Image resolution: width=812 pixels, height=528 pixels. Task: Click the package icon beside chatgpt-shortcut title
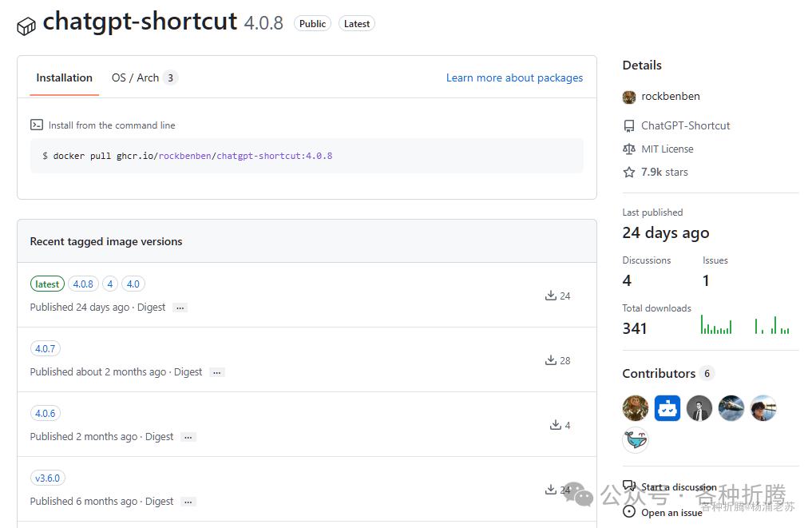26,24
